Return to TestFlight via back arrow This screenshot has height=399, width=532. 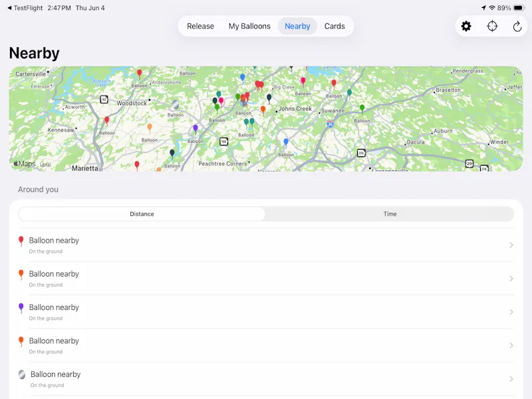tap(25, 8)
